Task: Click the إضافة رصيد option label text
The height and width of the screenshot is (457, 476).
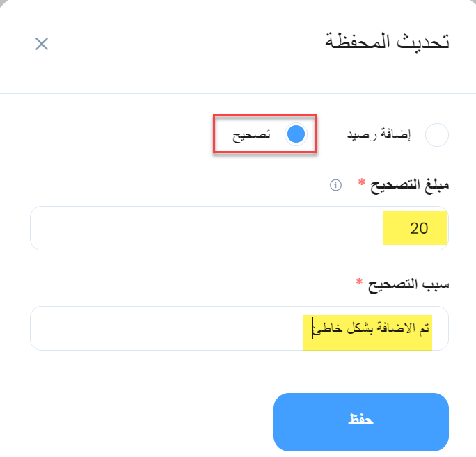Action: 379,134
